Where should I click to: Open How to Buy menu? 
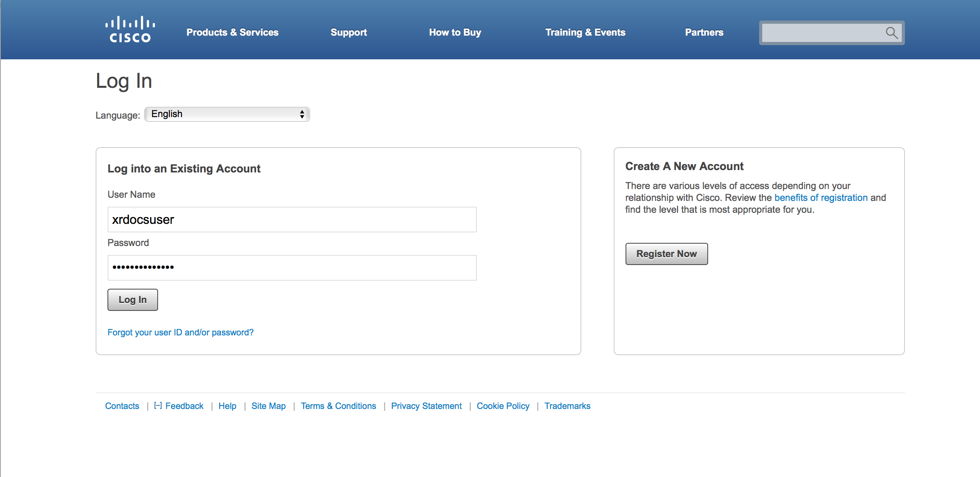(455, 32)
